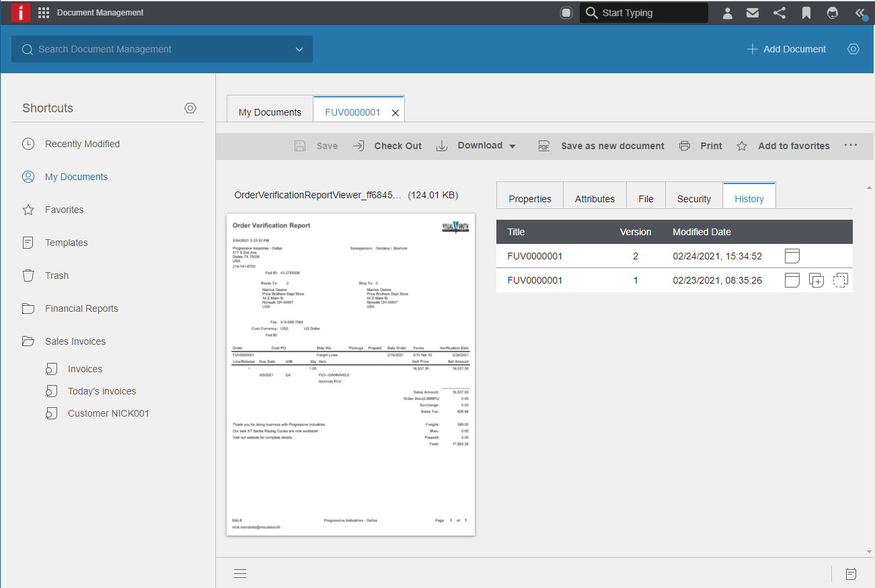Expand the Download dropdown arrow
875x588 pixels.
[512, 146]
